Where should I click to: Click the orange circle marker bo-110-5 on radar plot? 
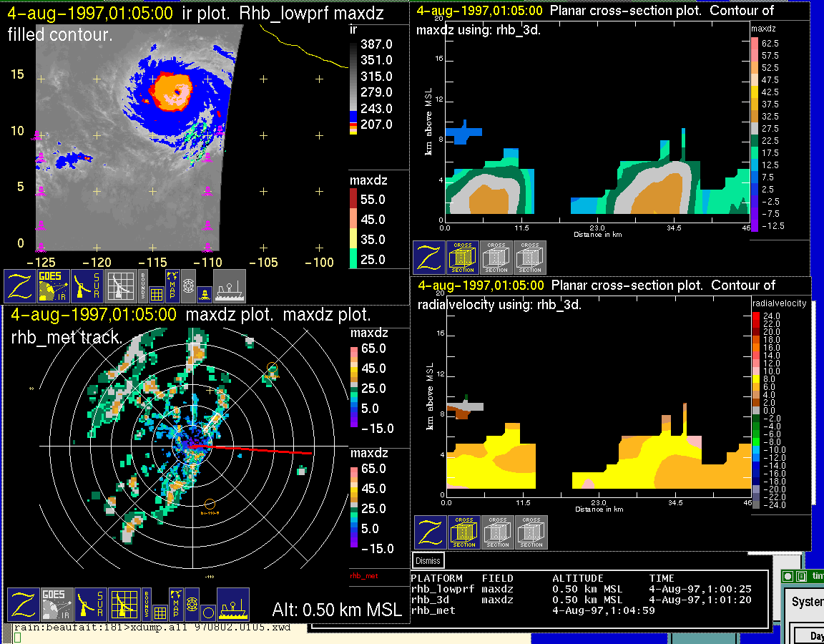click(210, 504)
